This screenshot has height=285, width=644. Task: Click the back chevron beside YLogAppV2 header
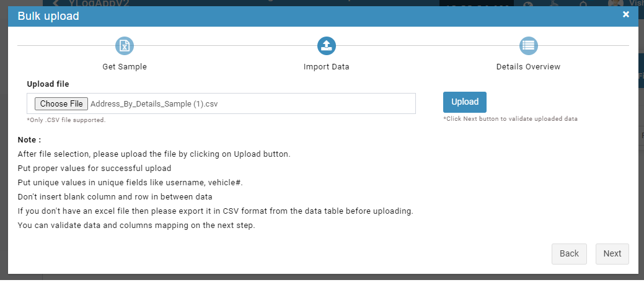click(56, 3)
